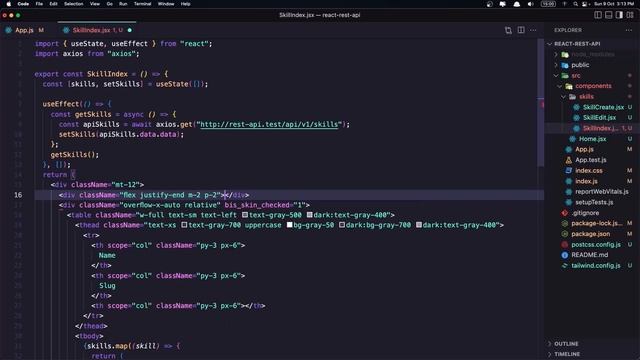Open reportWebVitals.js file
The image size is (640, 360).
pyautogui.click(x=602, y=192)
